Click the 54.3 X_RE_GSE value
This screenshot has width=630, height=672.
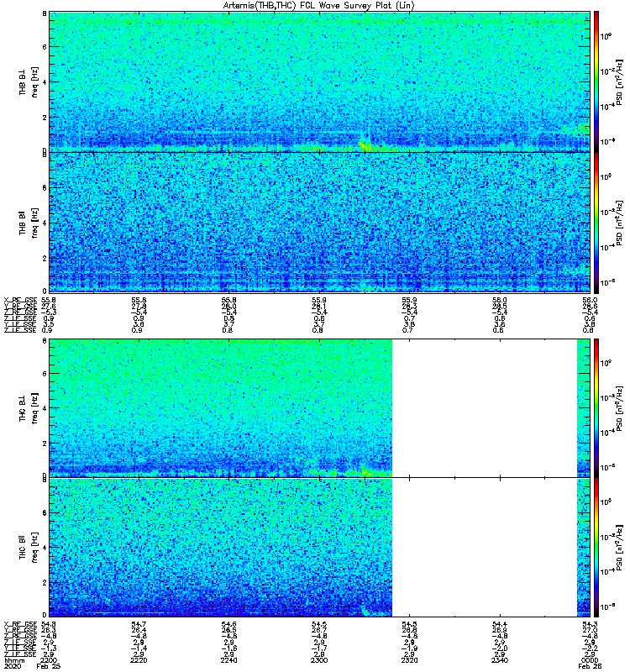point(590,623)
